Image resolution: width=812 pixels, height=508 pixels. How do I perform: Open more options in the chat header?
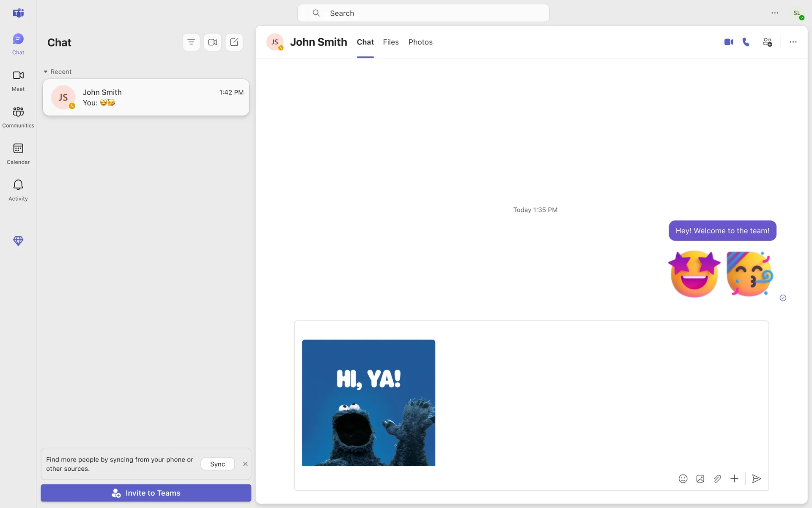pos(793,42)
